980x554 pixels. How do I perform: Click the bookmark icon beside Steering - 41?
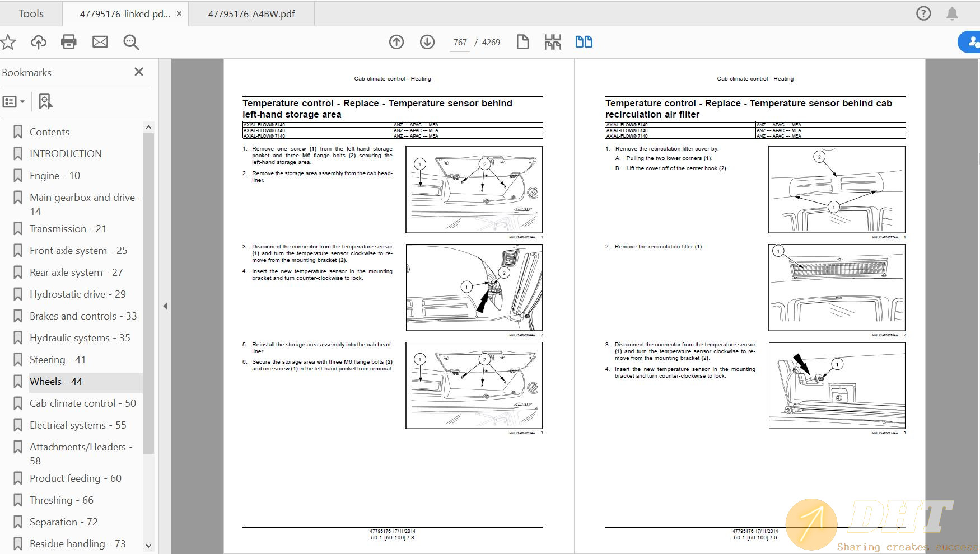point(18,360)
